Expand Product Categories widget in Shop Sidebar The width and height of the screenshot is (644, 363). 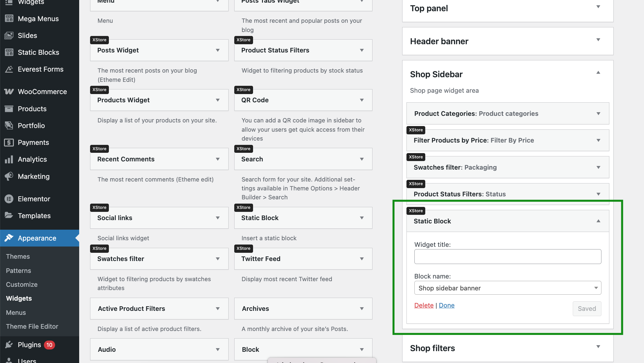[598, 114]
